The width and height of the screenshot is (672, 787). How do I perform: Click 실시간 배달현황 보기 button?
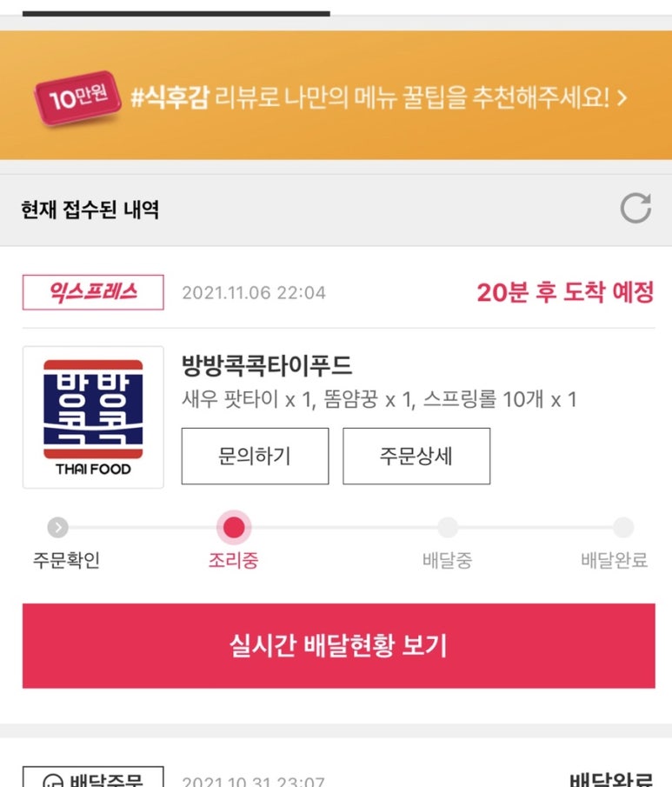point(339,645)
